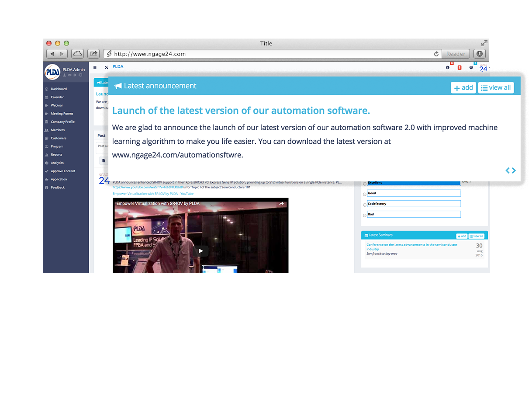Select the Satisfactory poll option

click(x=365, y=205)
